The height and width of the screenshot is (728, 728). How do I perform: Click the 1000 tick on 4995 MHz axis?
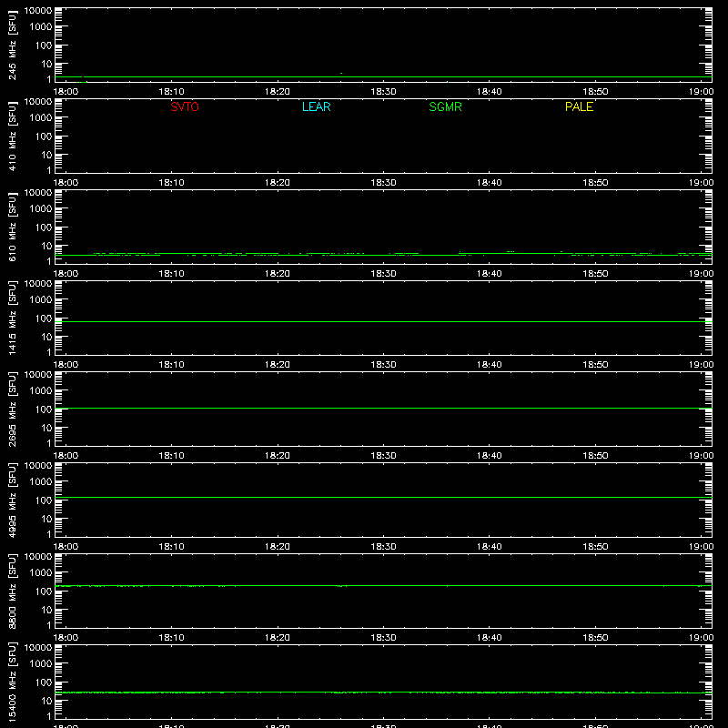click(x=41, y=482)
